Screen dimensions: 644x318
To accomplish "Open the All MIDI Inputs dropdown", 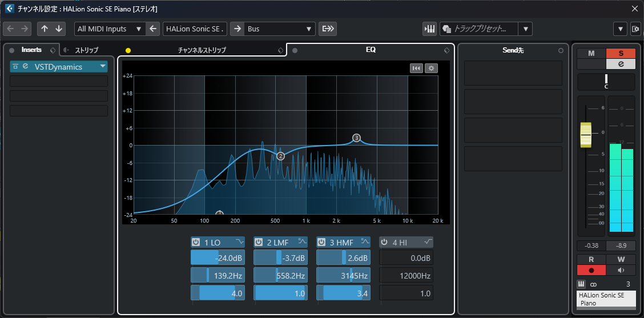I will (x=110, y=29).
